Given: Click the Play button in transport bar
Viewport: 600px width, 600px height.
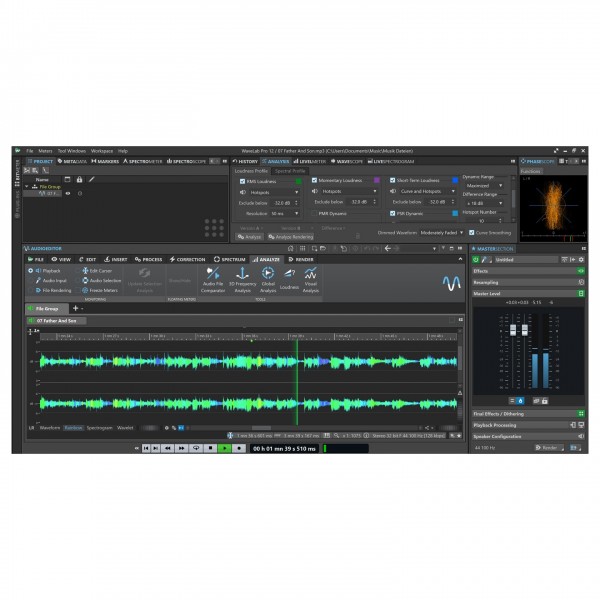Looking at the screenshot, I should 225,448.
